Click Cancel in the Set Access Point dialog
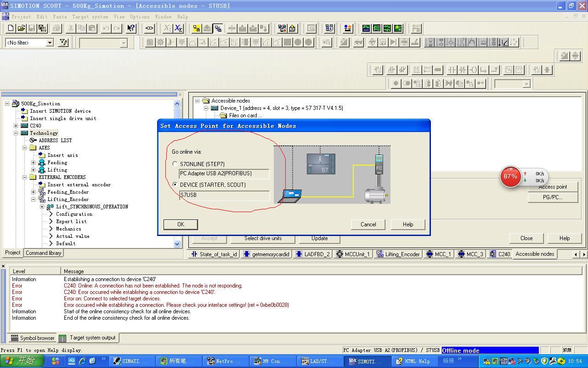Viewport: 588px width, 368px height. coord(368,224)
